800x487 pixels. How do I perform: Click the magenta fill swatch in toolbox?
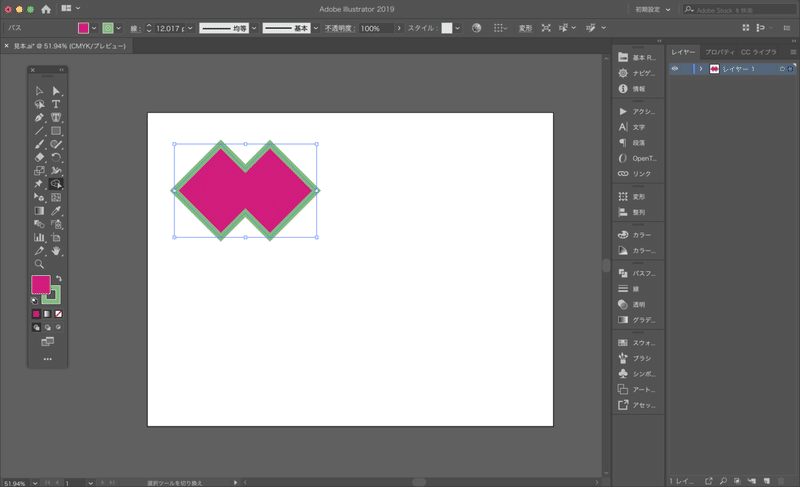coord(40,284)
